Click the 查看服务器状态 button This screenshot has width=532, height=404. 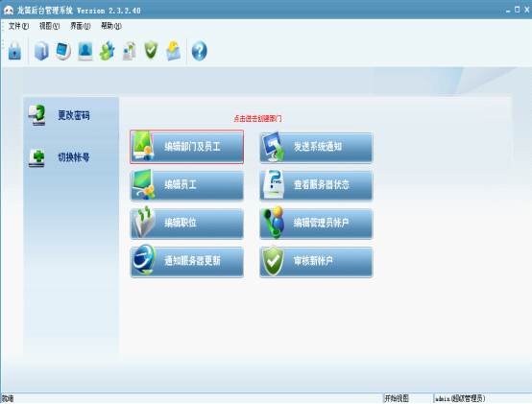pyautogui.click(x=316, y=185)
